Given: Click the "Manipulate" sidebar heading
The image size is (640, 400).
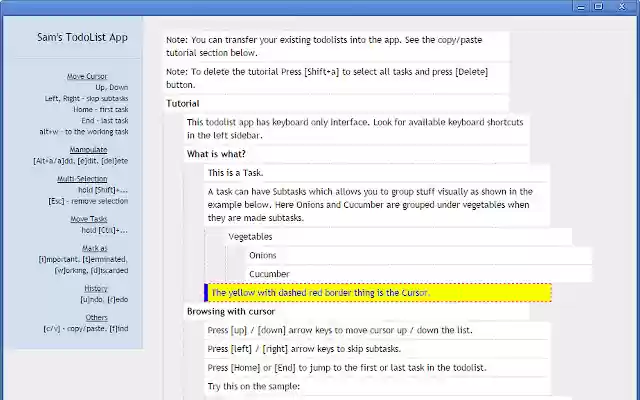Looking at the screenshot, I should tap(88, 150).
